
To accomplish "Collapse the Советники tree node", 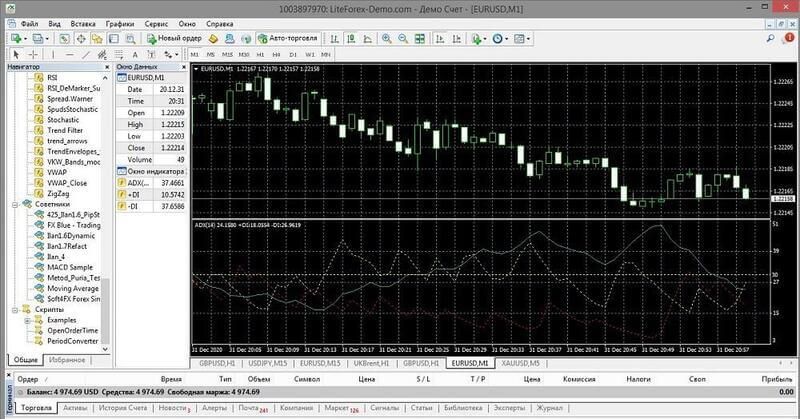I will [x=15, y=204].
